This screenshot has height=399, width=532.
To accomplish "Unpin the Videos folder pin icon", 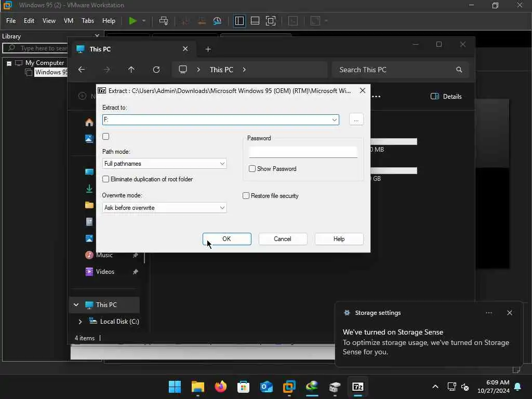I will click(135, 271).
